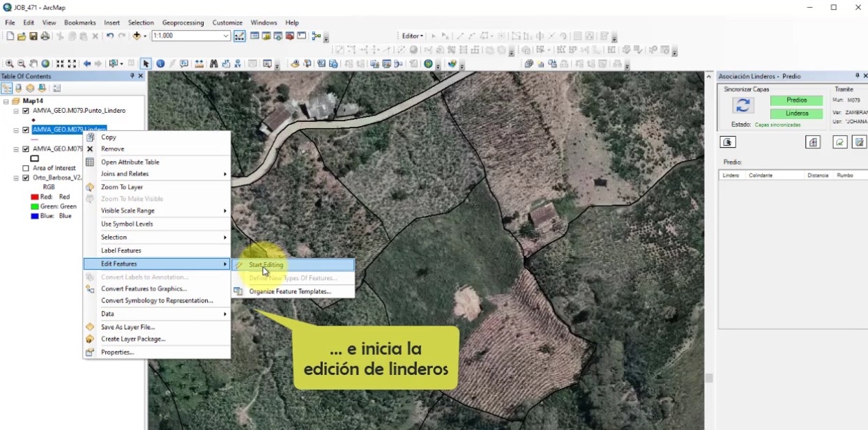The image size is (868, 430).
Task: Click the Distancia column header
Action: pyautogui.click(x=819, y=175)
